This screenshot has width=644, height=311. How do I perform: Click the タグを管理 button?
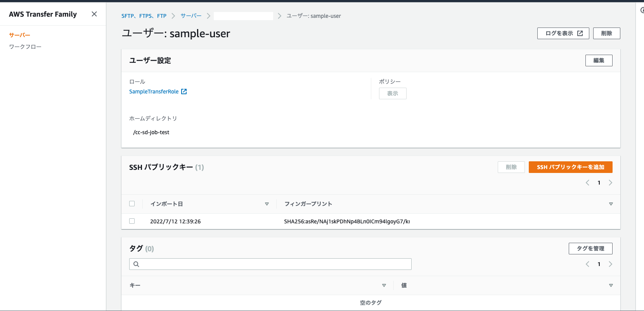pyautogui.click(x=590, y=249)
